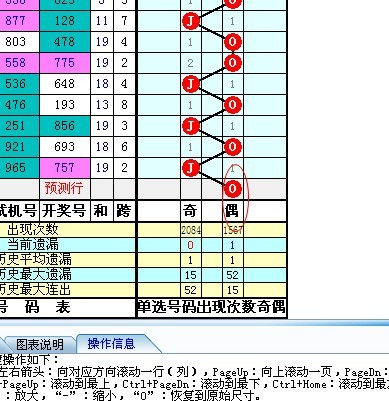The width and height of the screenshot is (389, 401).
Task: Click the red O marker in the 803 row
Action: coord(232,42)
